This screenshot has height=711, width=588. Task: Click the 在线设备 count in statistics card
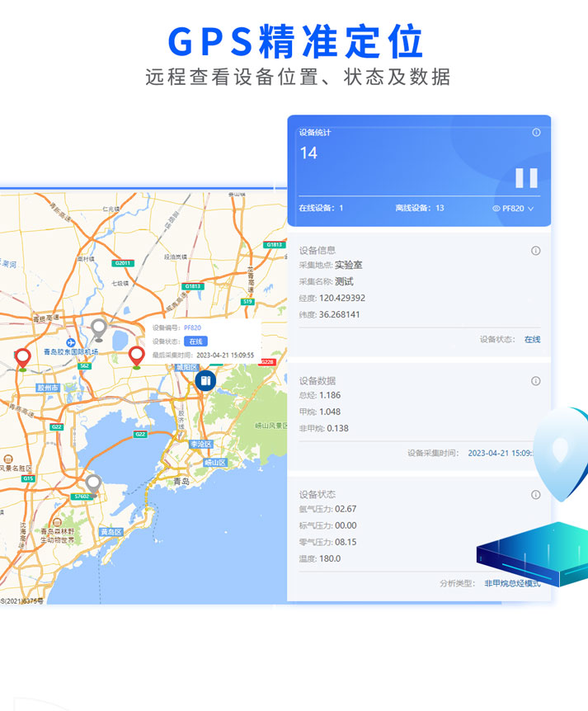341,208
